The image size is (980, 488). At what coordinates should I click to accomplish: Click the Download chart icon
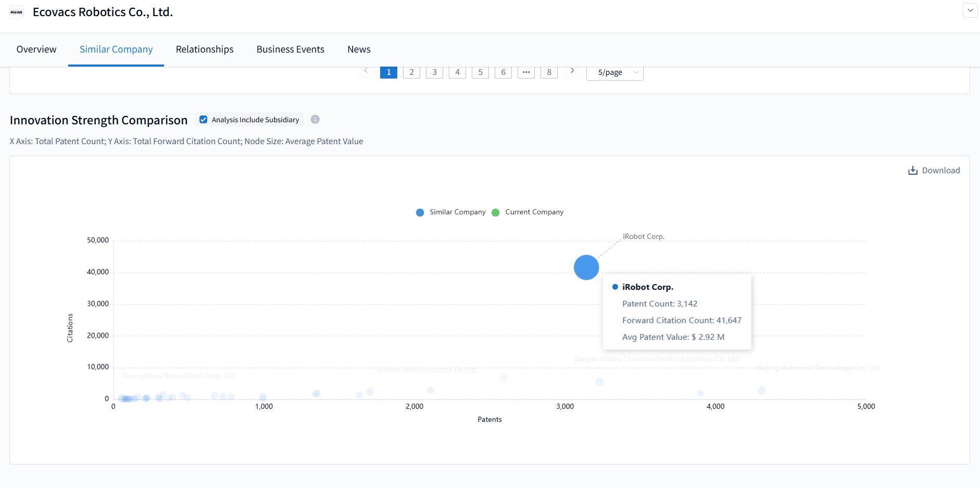pyautogui.click(x=912, y=171)
